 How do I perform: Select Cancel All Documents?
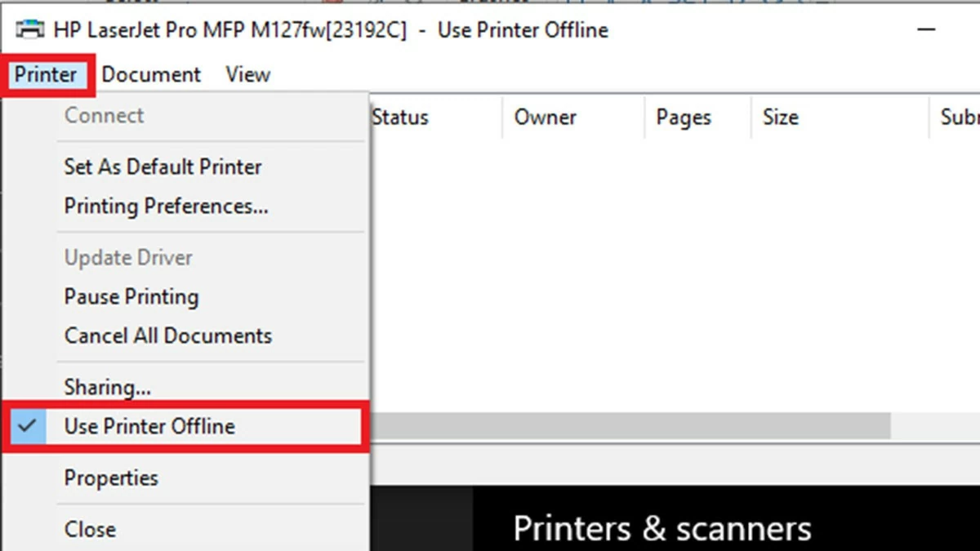(x=167, y=335)
